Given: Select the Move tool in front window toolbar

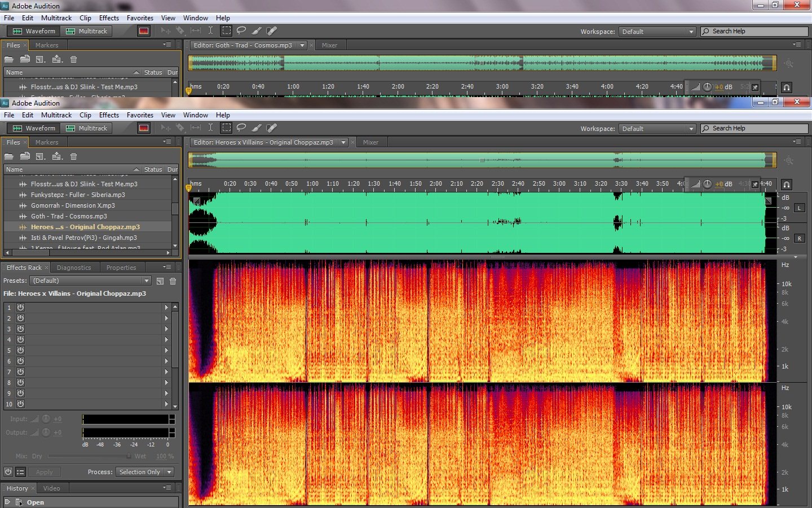Looking at the screenshot, I should click(x=165, y=128).
